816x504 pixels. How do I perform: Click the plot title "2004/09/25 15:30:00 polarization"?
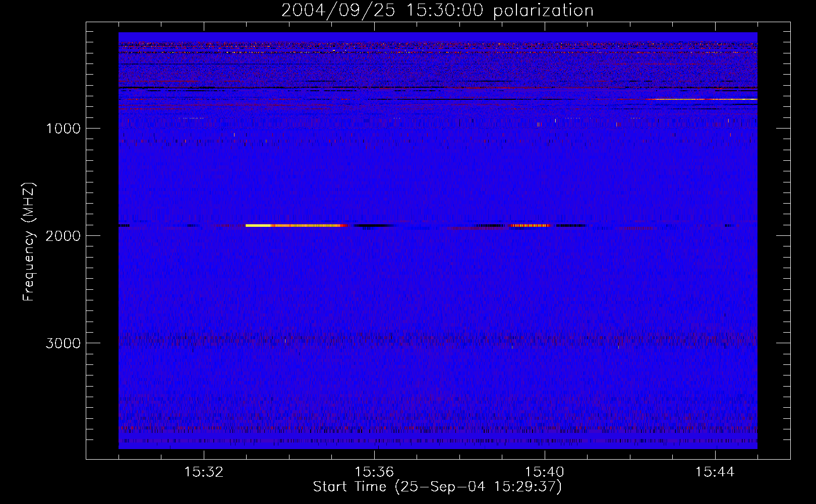coord(437,10)
